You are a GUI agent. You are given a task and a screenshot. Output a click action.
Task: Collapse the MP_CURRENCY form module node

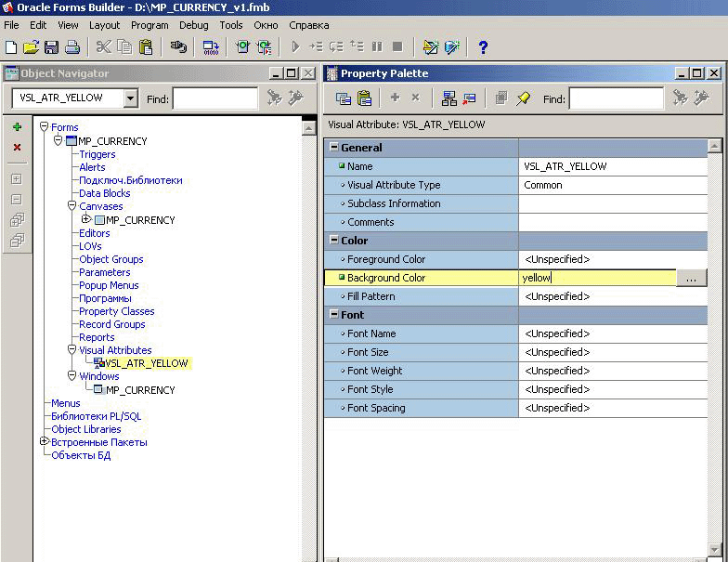(58, 140)
